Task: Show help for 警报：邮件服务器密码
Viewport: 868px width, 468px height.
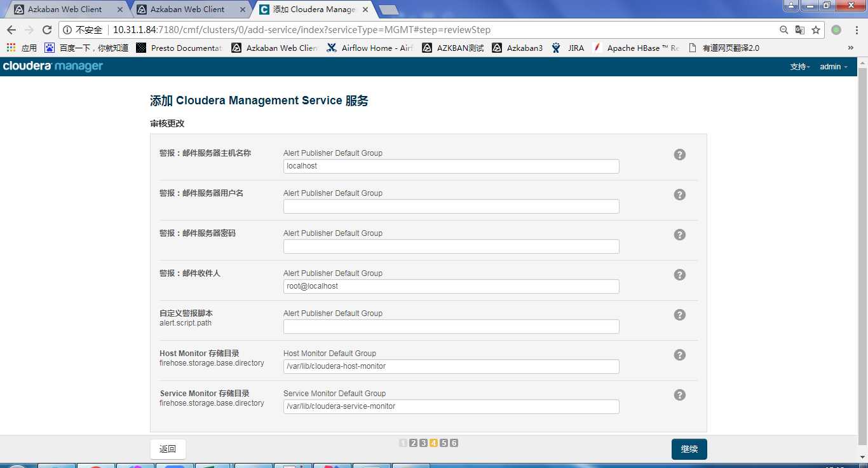Action: (680, 235)
